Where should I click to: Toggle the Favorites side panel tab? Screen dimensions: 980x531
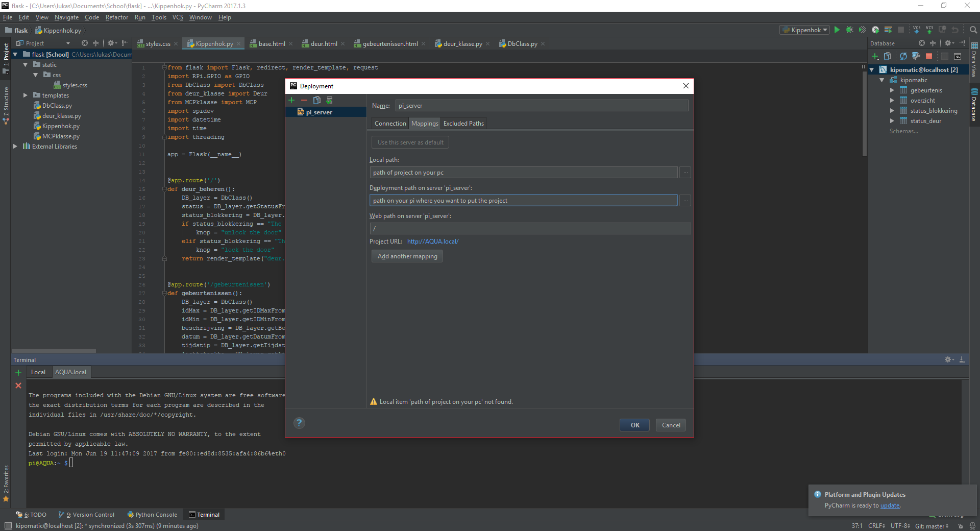pos(6,482)
